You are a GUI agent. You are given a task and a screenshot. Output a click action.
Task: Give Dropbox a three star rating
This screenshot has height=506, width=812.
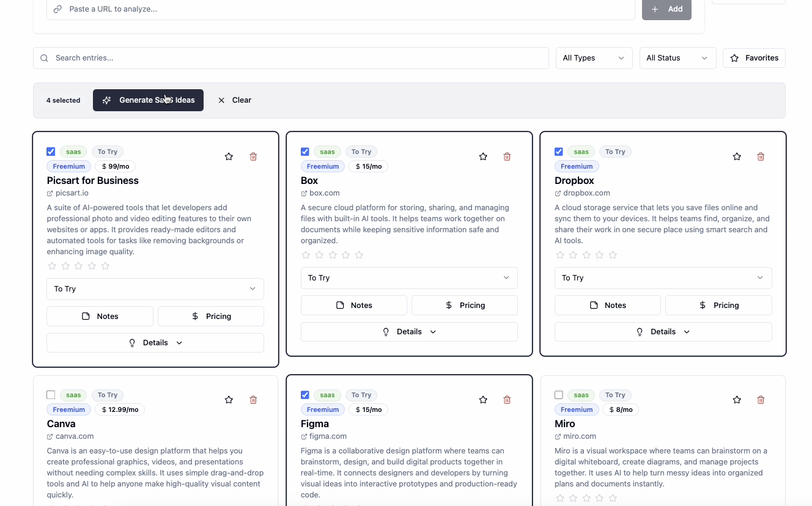586,255
